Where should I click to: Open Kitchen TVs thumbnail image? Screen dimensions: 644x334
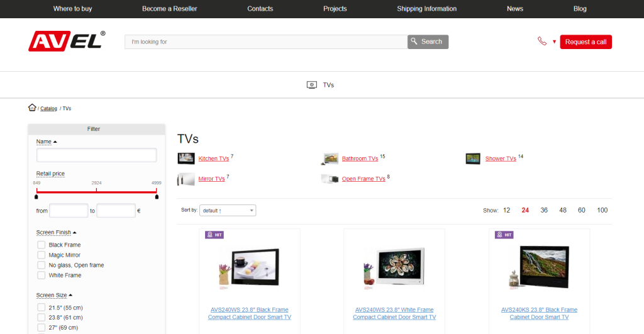186,158
